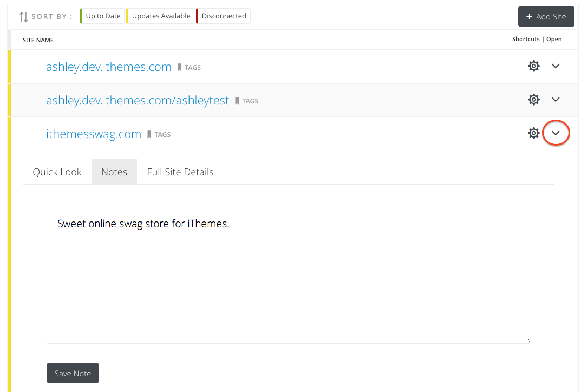Open shortcuts gear for ashley.dev.ithemes.com/ashleytest

534,100
